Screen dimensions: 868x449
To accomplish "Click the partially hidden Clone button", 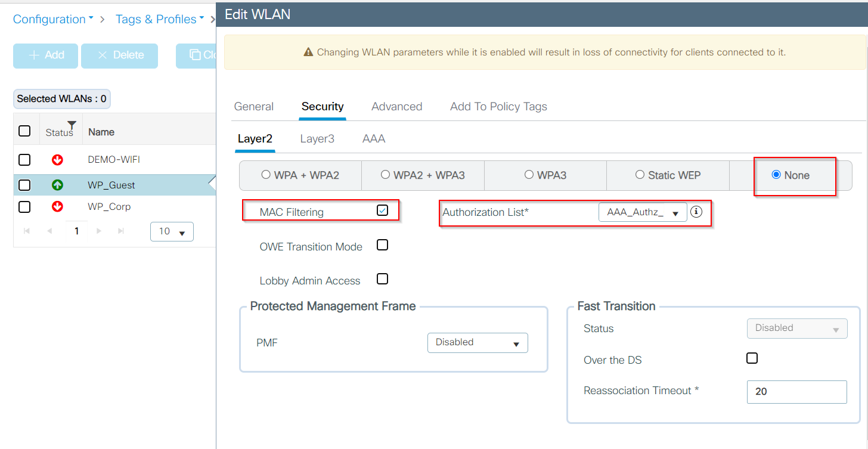I will pyautogui.click(x=196, y=55).
